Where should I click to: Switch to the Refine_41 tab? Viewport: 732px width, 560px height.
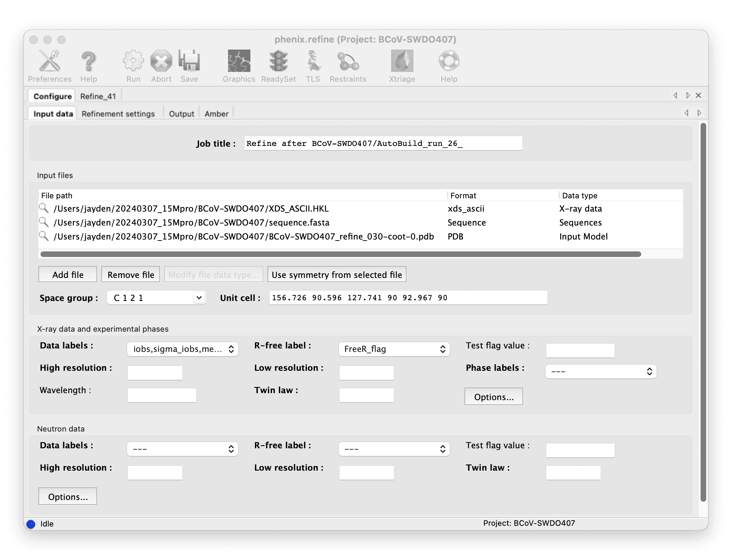pyautogui.click(x=98, y=96)
